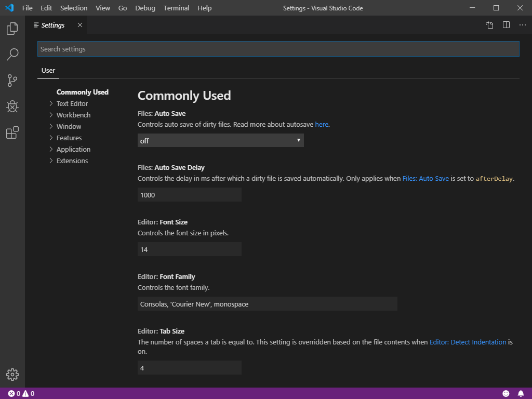Open the File menu
Screen dimensions: 532x399
[x=27, y=8]
